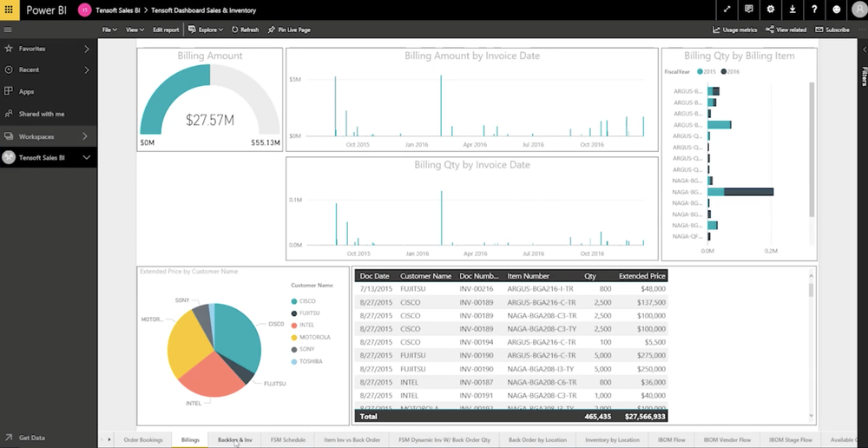
Task: Click the Workspaces icon
Action: point(9,136)
